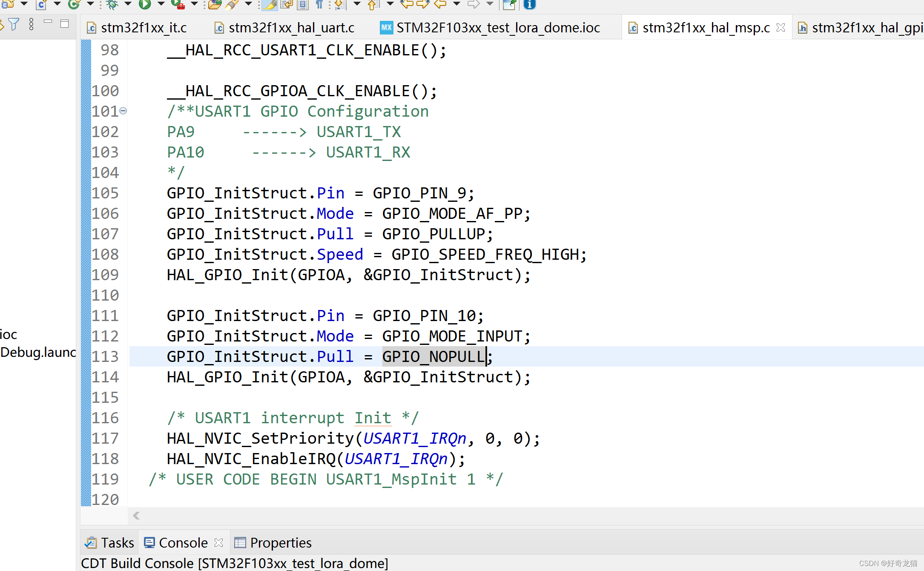Close the Console view
This screenshot has height=571, width=924.
[219, 542]
